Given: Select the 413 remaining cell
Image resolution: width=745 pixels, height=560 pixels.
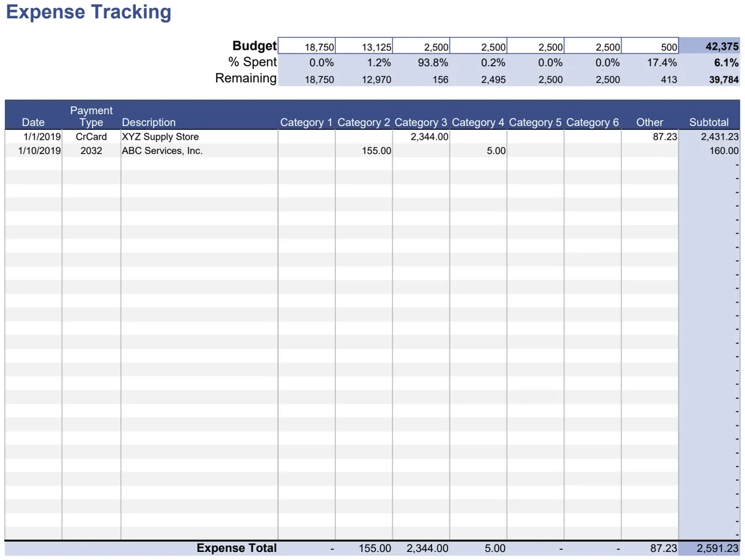Looking at the screenshot, I should pos(650,79).
